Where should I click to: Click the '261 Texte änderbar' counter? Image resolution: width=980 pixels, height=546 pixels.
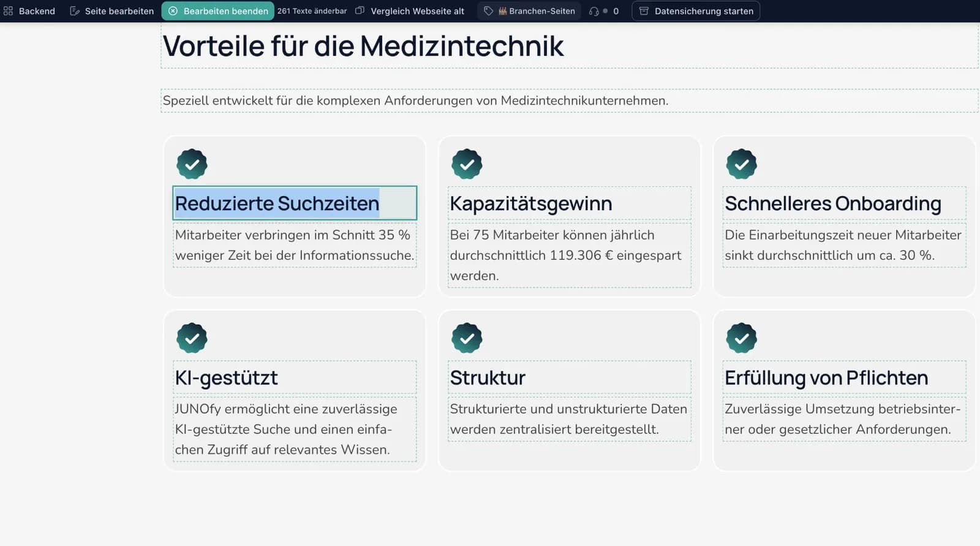(x=312, y=11)
